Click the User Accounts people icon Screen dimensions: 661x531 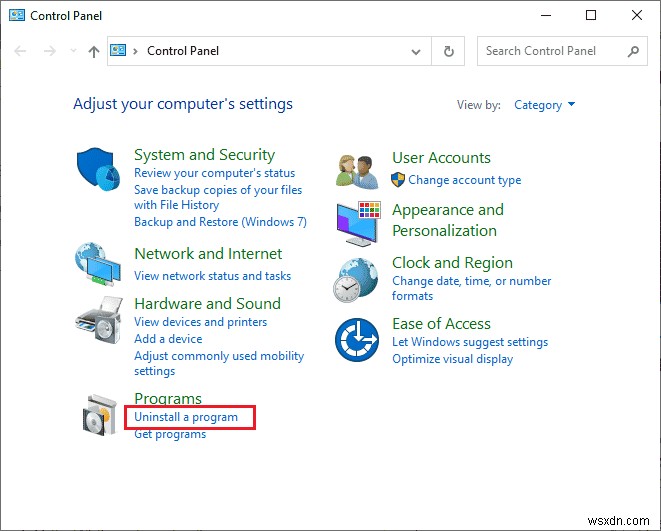[x=357, y=170]
